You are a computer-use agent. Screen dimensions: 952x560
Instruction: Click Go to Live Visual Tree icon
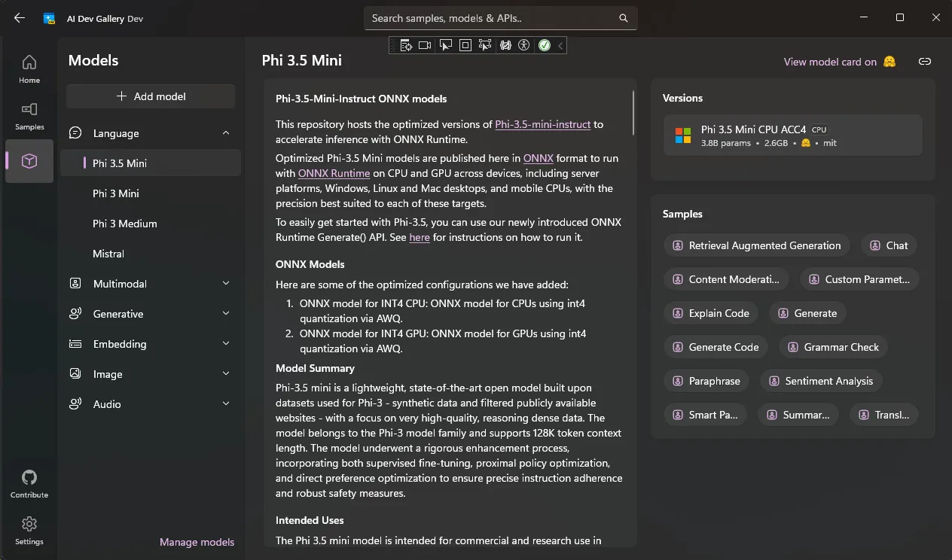406,45
